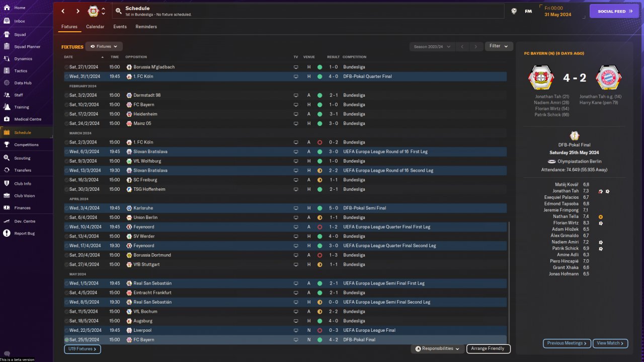The height and width of the screenshot is (362, 644).
Task: Open the Inbox sidebar icon
Action: [x=7, y=21]
